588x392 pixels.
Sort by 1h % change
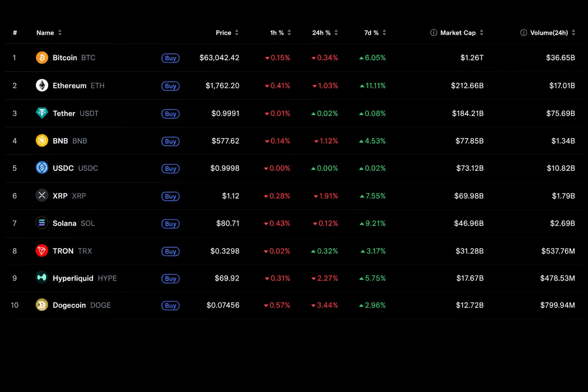[281, 33]
